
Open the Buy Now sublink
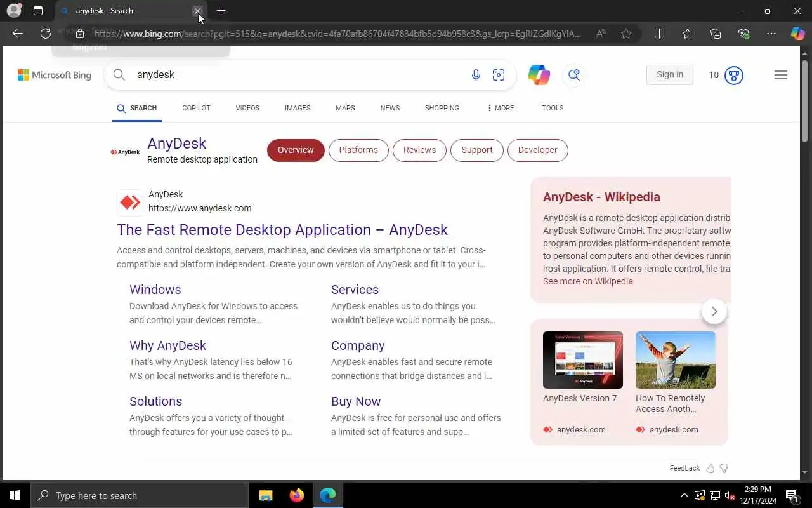point(356,401)
